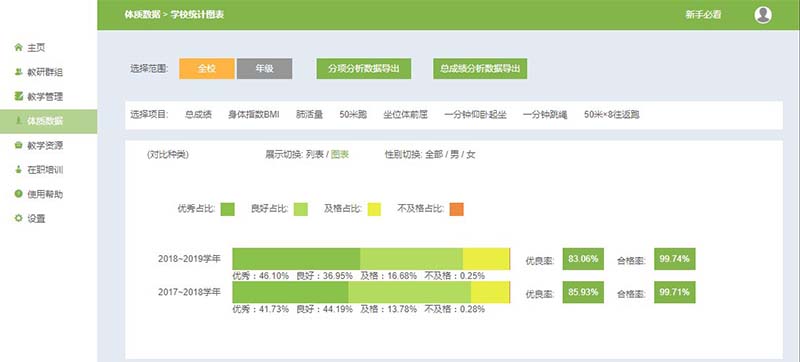The height and width of the screenshot is (362, 800).
Task: Click the person icon beside 在职培训
Action: (x=19, y=170)
